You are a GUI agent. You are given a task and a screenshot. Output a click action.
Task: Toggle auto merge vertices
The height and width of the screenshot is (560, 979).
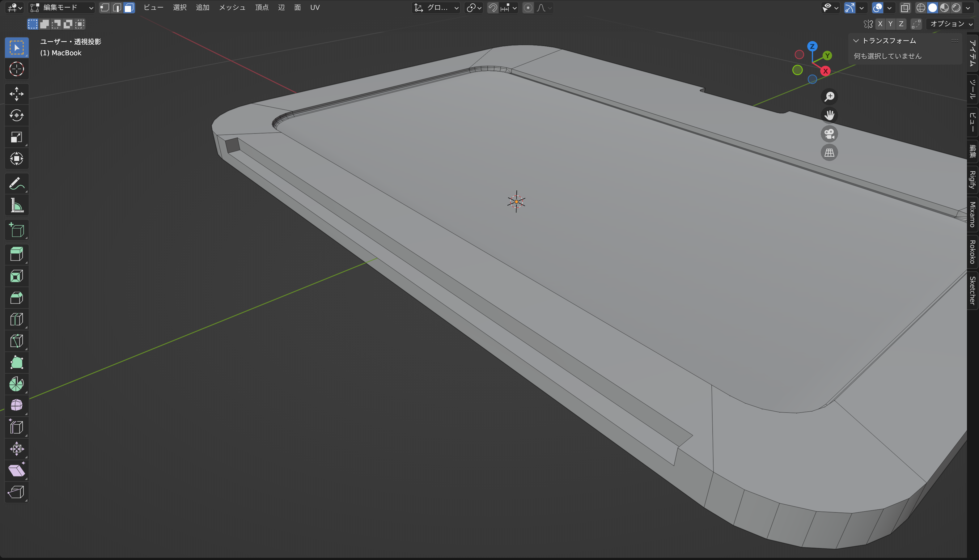pyautogui.click(x=916, y=24)
